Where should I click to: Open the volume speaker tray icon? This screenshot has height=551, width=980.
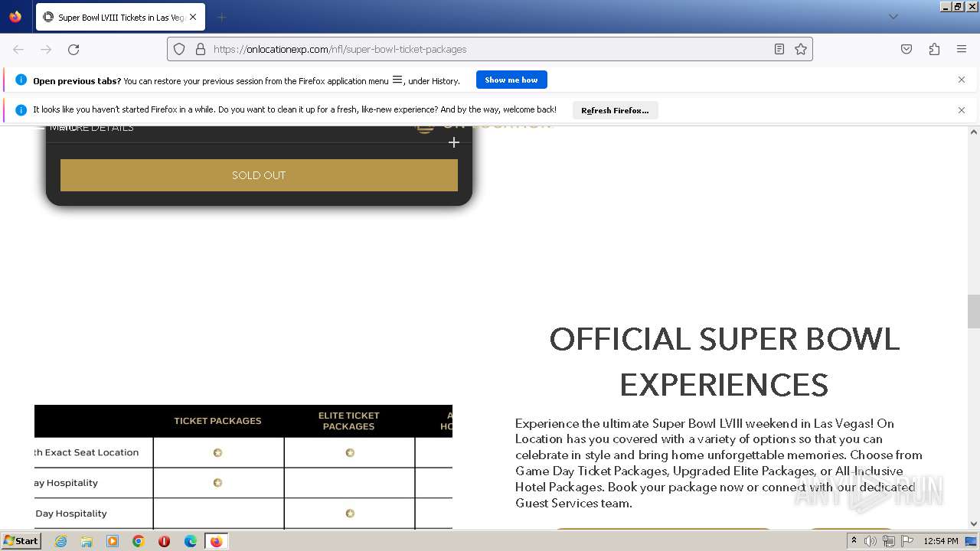(x=871, y=541)
